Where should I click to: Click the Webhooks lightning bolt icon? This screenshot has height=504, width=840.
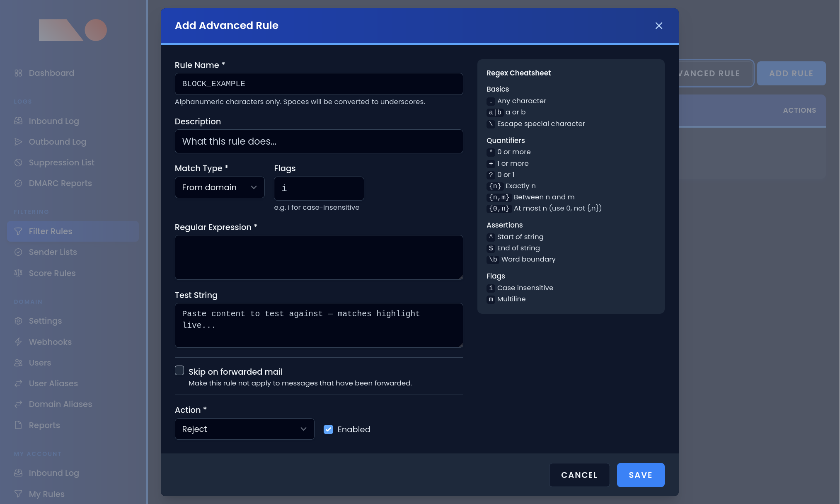(18, 342)
